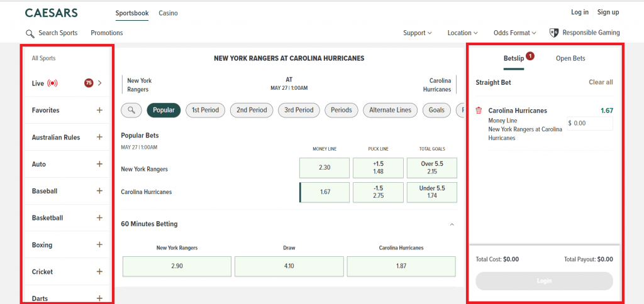Click Log in link
This screenshot has height=304, width=644.
pos(579,13)
